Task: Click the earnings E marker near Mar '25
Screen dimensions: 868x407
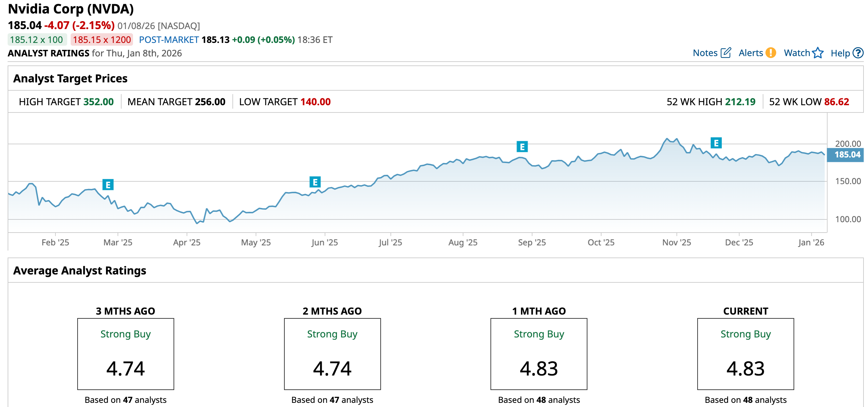Action: click(108, 185)
